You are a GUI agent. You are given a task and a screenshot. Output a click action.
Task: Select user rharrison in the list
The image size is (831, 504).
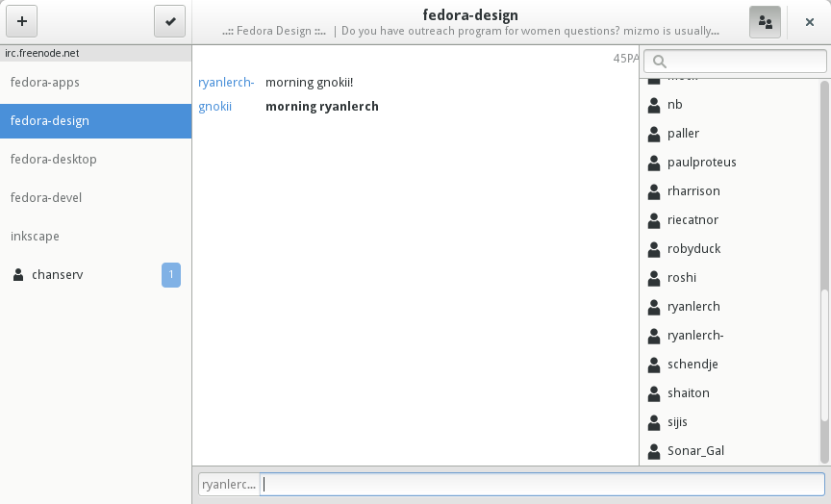click(x=693, y=191)
